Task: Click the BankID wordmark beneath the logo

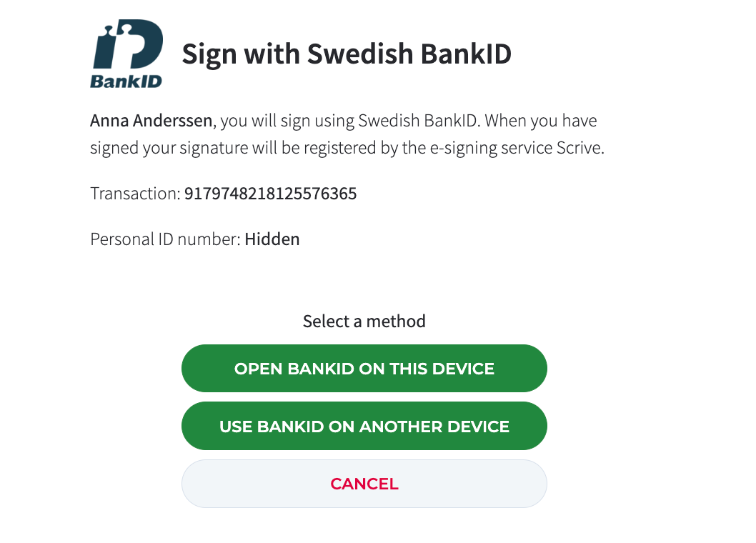Action: pyautogui.click(x=126, y=81)
